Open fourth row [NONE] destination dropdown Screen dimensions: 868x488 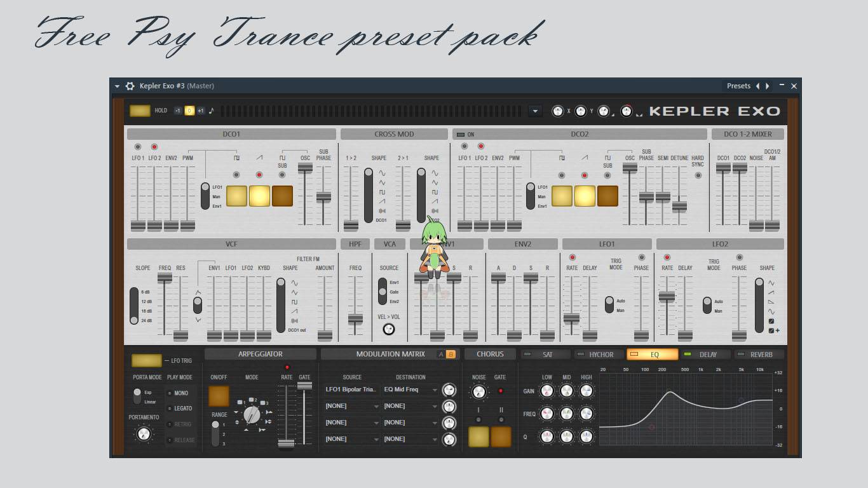[x=410, y=439]
